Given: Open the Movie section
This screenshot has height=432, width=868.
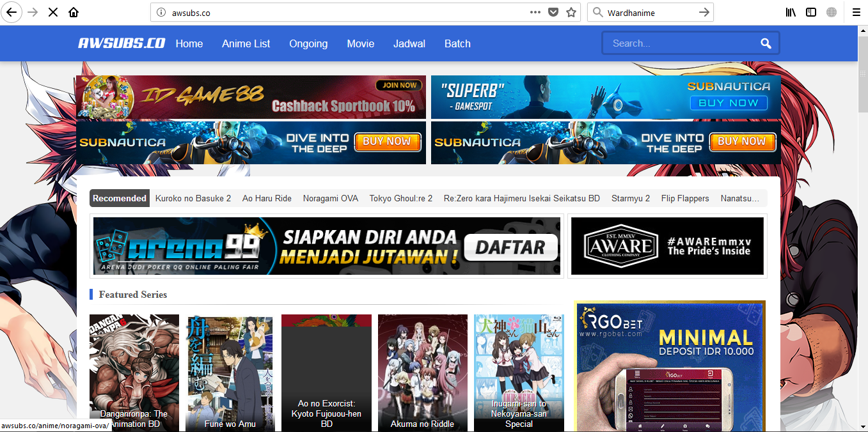Looking at the screenshot, I should click(361, 43).
